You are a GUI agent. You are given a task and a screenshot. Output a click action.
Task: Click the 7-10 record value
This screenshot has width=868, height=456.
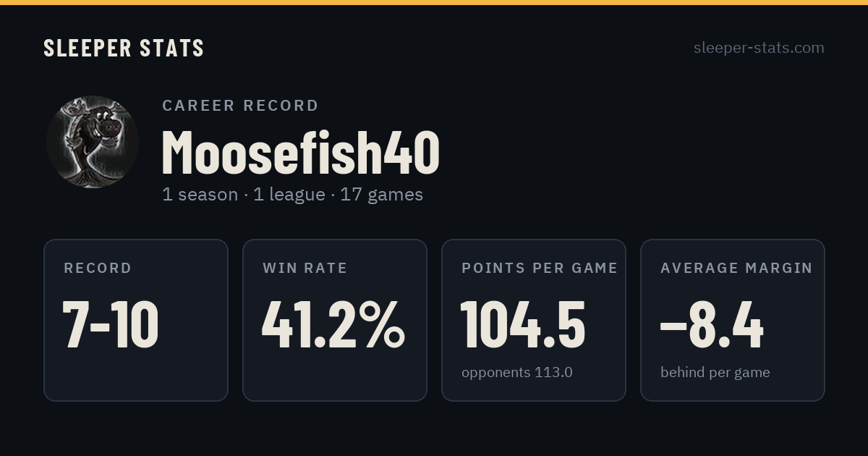(111, 325)
